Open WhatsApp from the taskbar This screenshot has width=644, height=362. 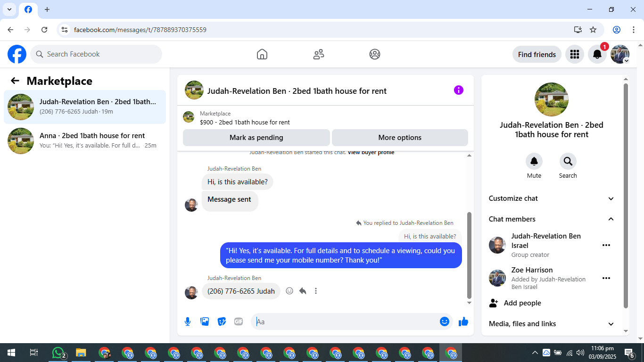58,353
